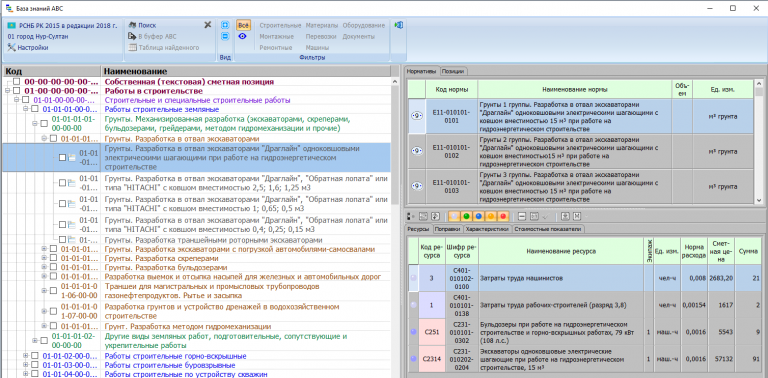Switch to the Позиции tab

click(x=453, y=71)
